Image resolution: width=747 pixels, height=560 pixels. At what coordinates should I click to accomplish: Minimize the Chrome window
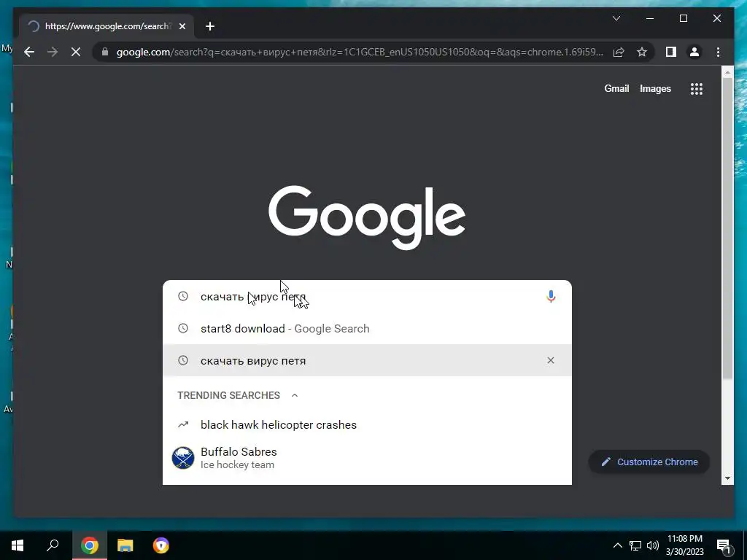pyautogui.click(x=650, y=18)
